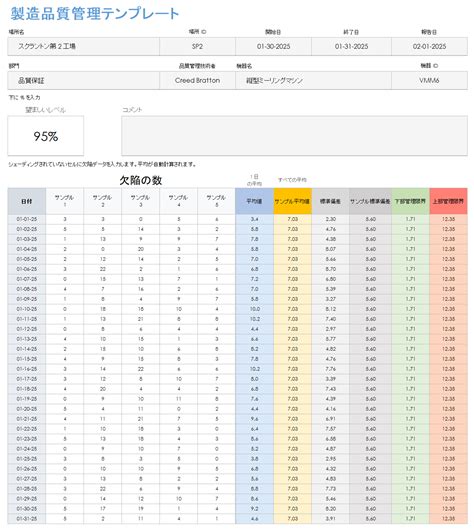Image resolution: width=474 pixels, height=530 pixels.
Task: Select the date cell 01-10-25
Action: [27, 309]
